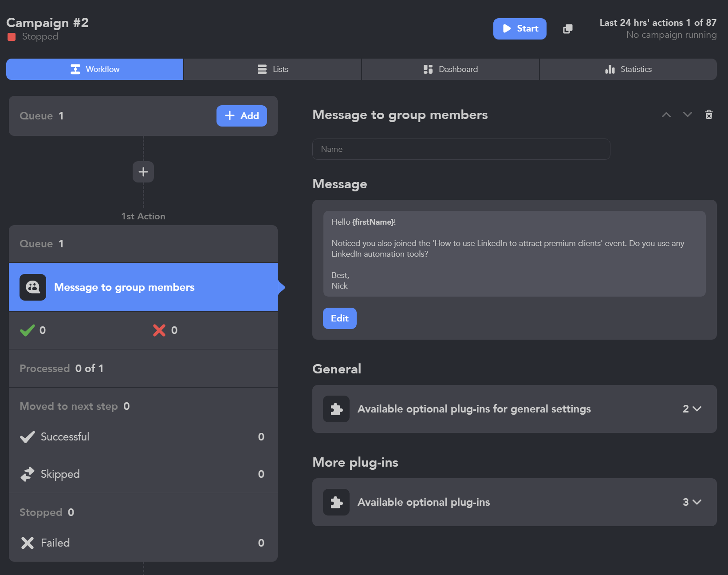Screen dimensions: 728x575
Task: Click the plus icon to insert a 1st Action
Action: coord(143,172)
